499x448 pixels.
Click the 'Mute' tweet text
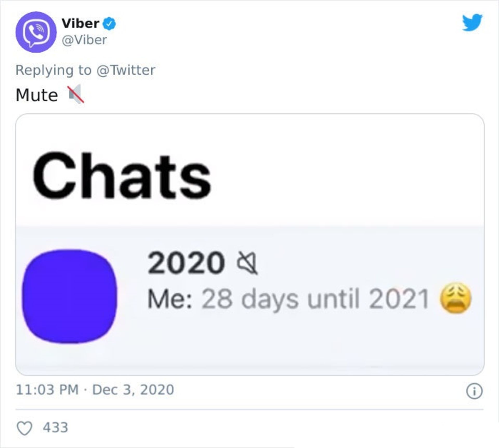(x=37, y=95)
